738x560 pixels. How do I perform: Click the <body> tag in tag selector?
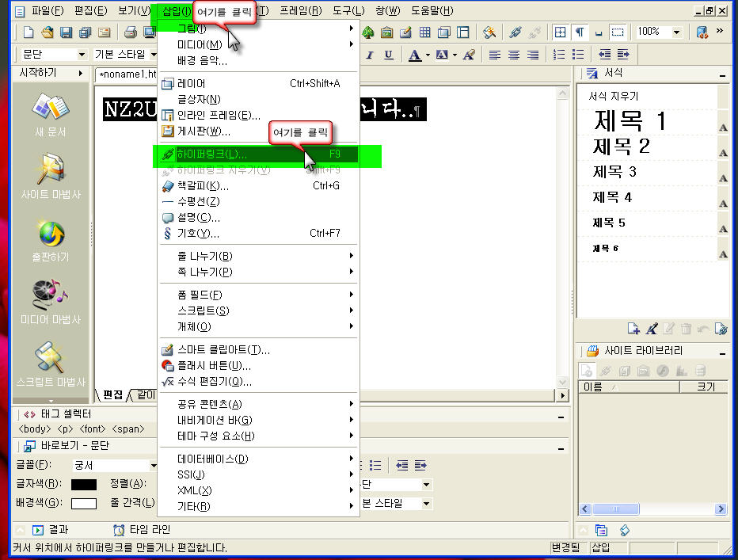[34, 429]
